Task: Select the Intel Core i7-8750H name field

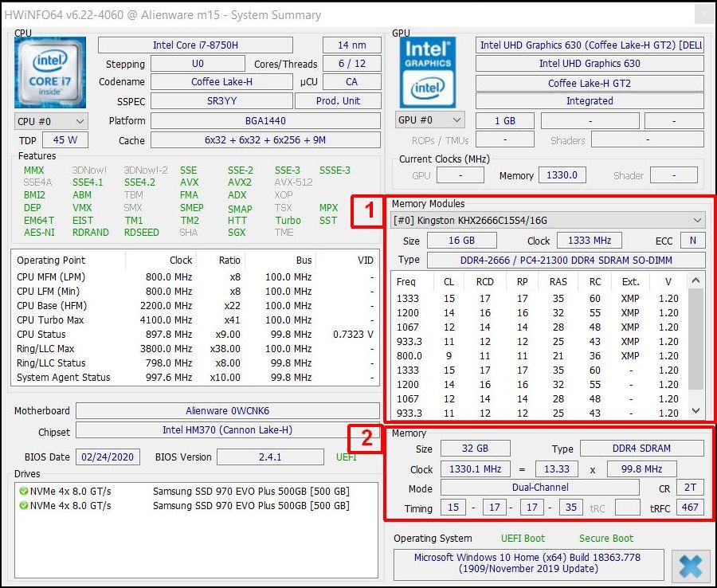Action: coord(195,45)
